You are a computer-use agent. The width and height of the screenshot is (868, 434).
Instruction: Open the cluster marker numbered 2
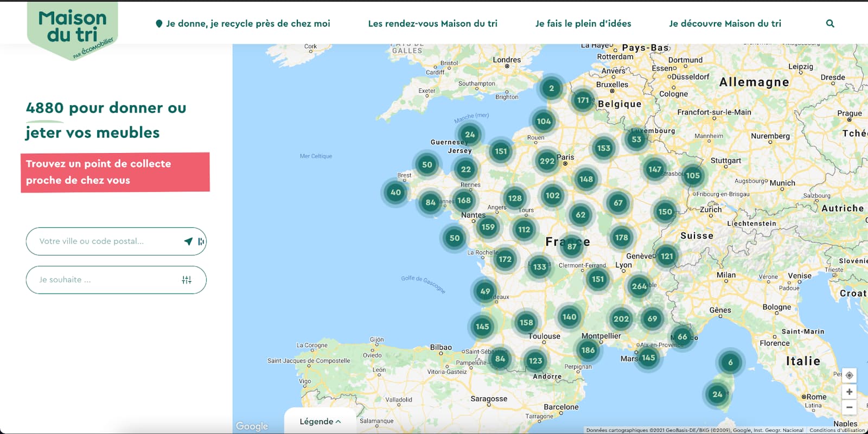pos(551,88)
